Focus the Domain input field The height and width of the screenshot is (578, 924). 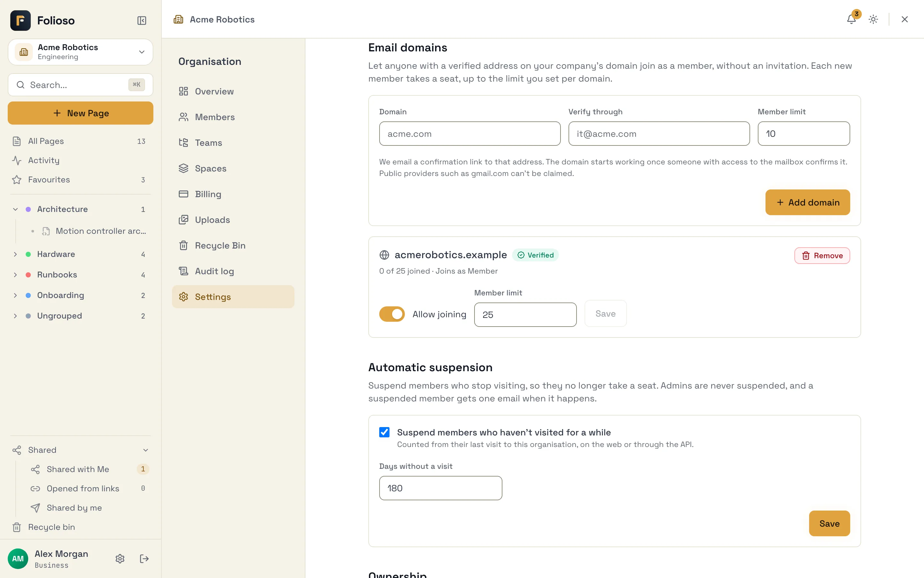[x=470, y=133]
